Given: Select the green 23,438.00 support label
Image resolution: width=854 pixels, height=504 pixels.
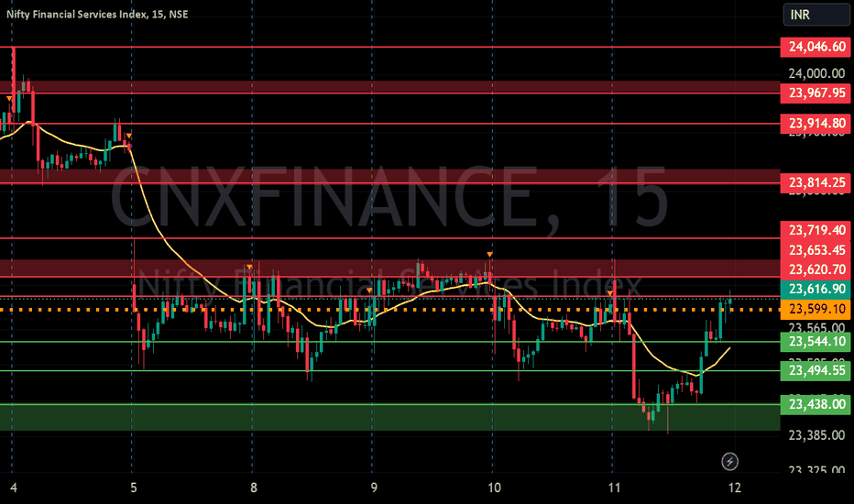Looking at the screenshot, I should point(816,404).
